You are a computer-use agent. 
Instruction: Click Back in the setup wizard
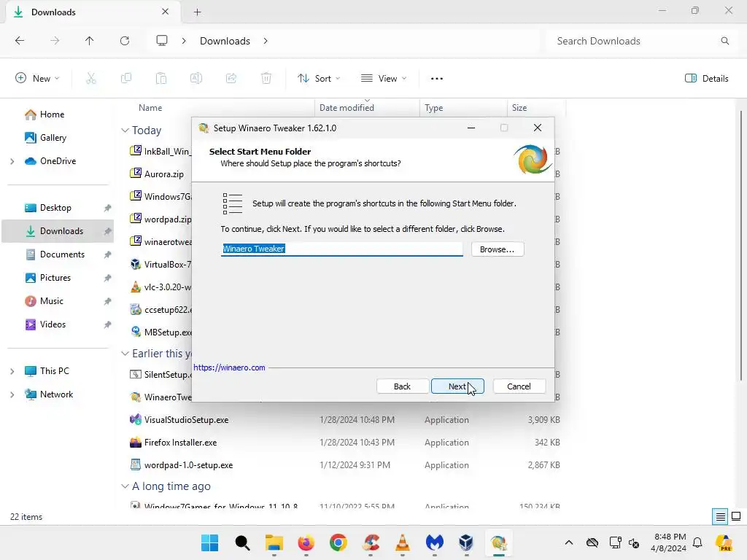click(402, 386)
